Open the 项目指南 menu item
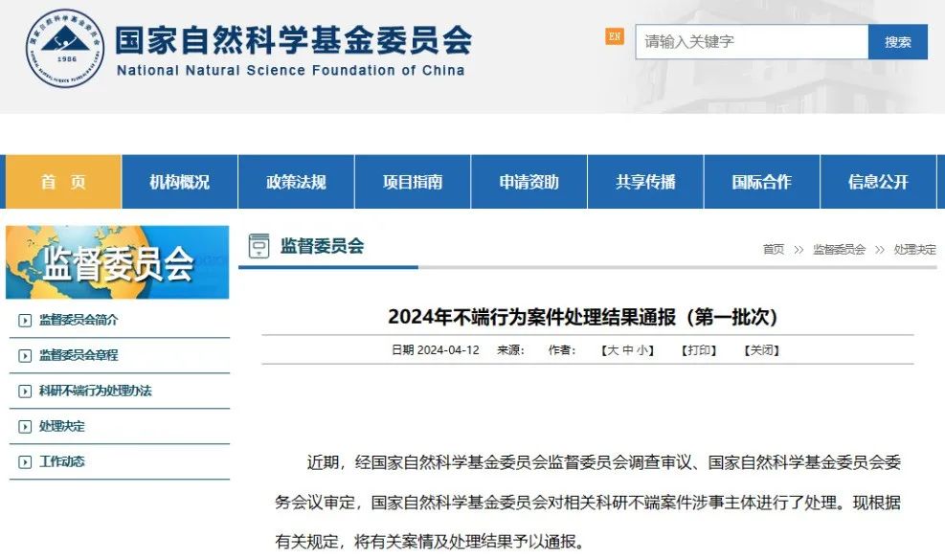The image size is (945, 560). click(x=413, y=182)
